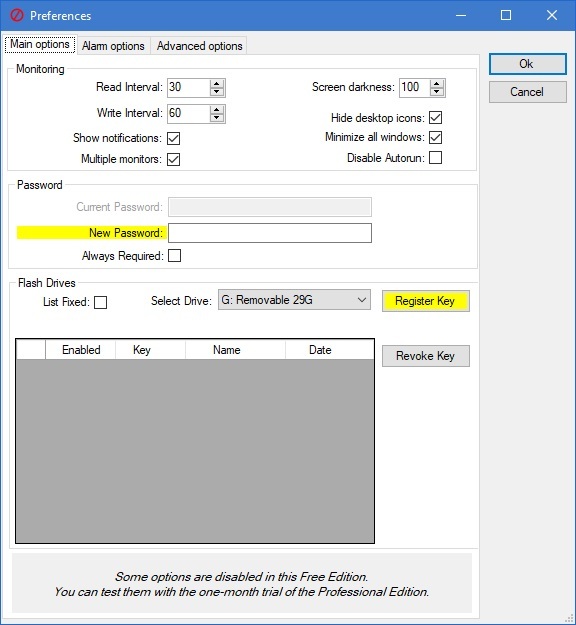Close the Preferences window

coord(552,16)
